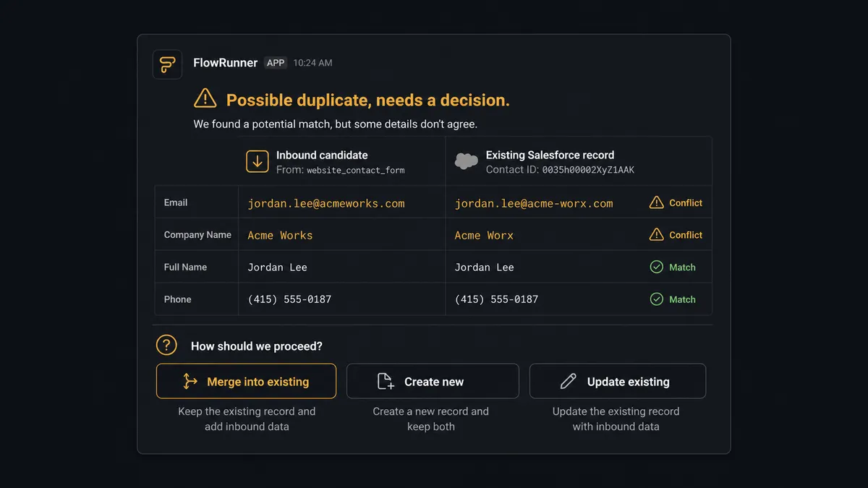868x488 pixels.
Task: Click the merge branch icon in Merge button
Action: [x=190, y=381]
